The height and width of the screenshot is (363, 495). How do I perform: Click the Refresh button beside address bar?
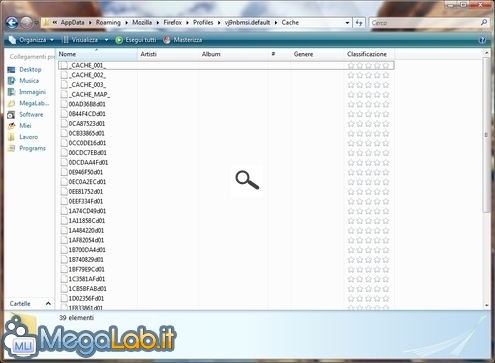click(359, 23)
